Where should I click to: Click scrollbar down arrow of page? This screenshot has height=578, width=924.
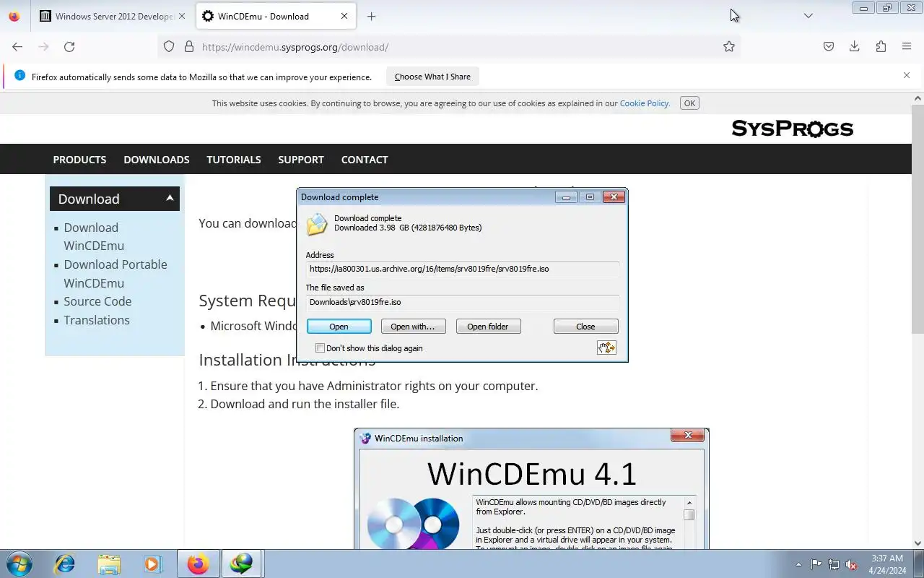(918, 543)
